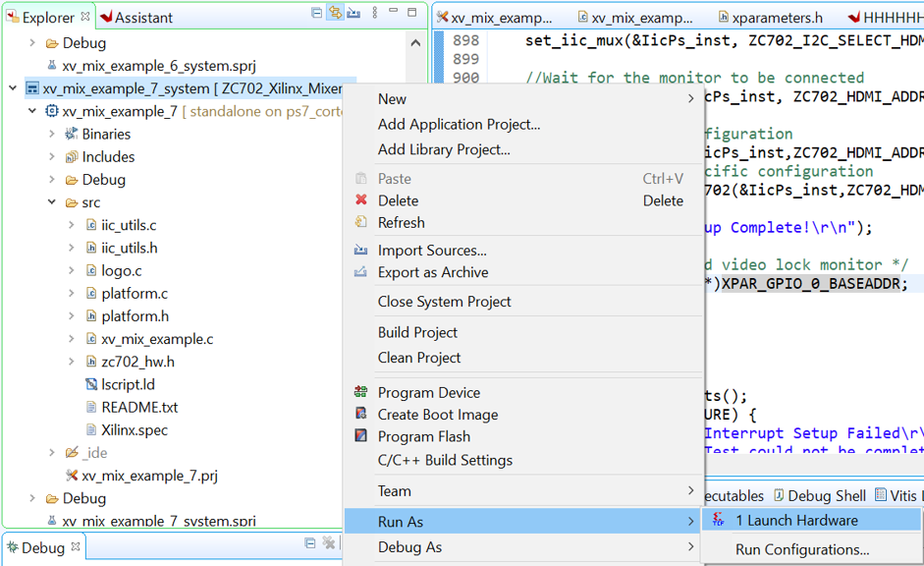The height and width of the screenshot is (566, 924).
Task: Click line number 898 in editor gutter
Action: pos(466,40)
